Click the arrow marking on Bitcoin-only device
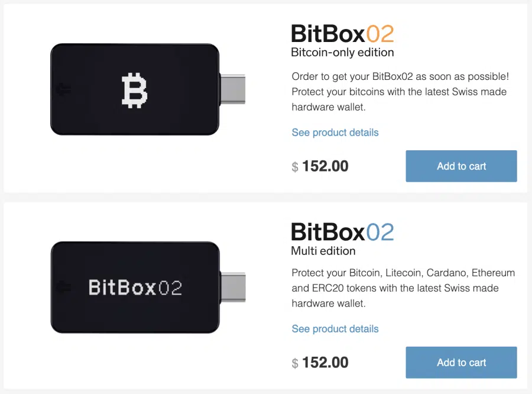 click(64, 89)
